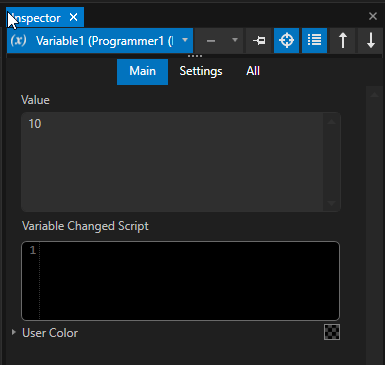Image resolution: width=385 pixels, height=365 pixels.
Task: Toggle the crosshair follow-selection icon
Action: (x=286, y=41)
